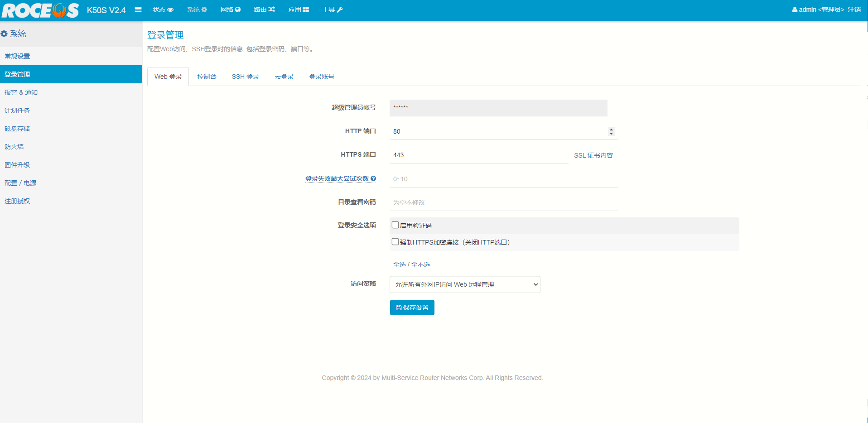
Task: Open the 路由 menu with shuffle icon
Action: [264, 10]
